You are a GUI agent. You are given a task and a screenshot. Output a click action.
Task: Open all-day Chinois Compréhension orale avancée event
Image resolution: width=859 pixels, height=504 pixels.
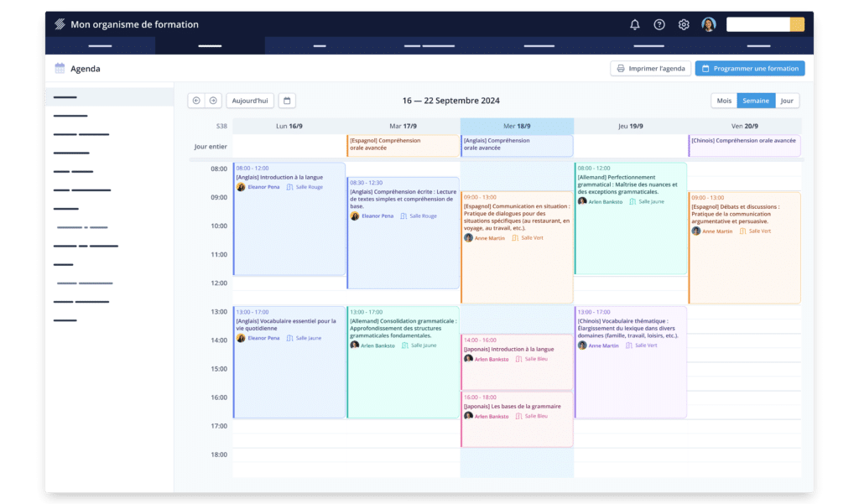pos(745,146)
